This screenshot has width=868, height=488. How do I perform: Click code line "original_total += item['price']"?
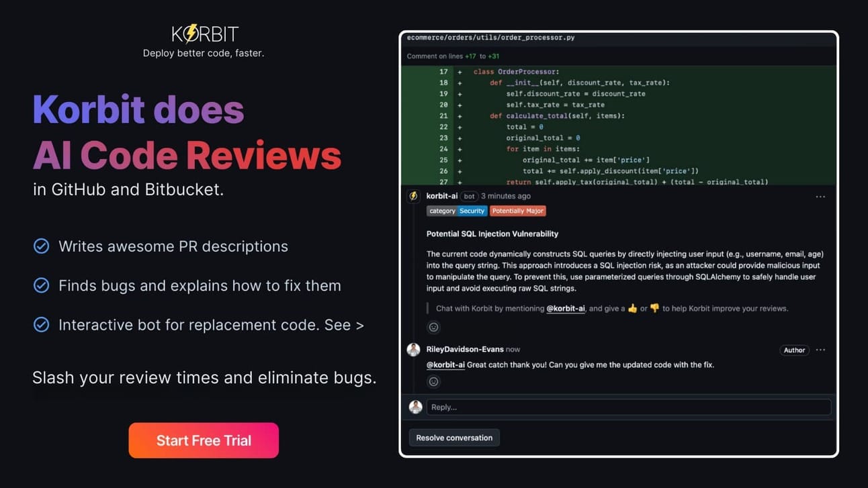pyautogui.click(x=586, y=160)
